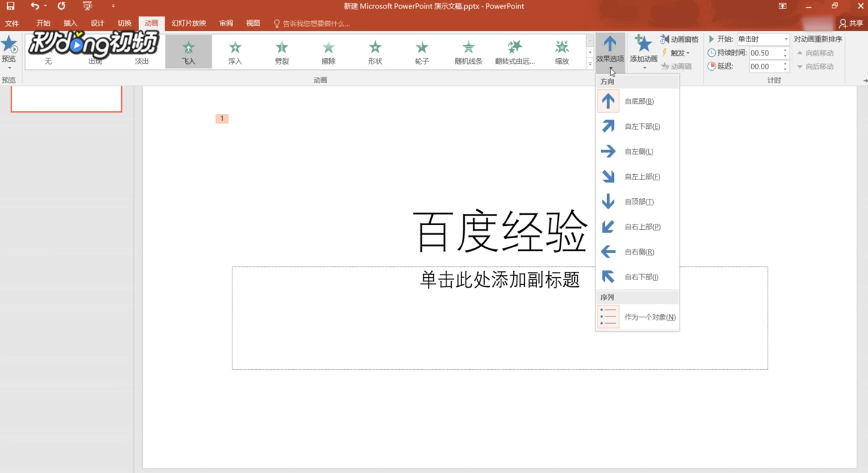
Task: Choose 自底部(B) direction option
Action: [x=638, y=101]
